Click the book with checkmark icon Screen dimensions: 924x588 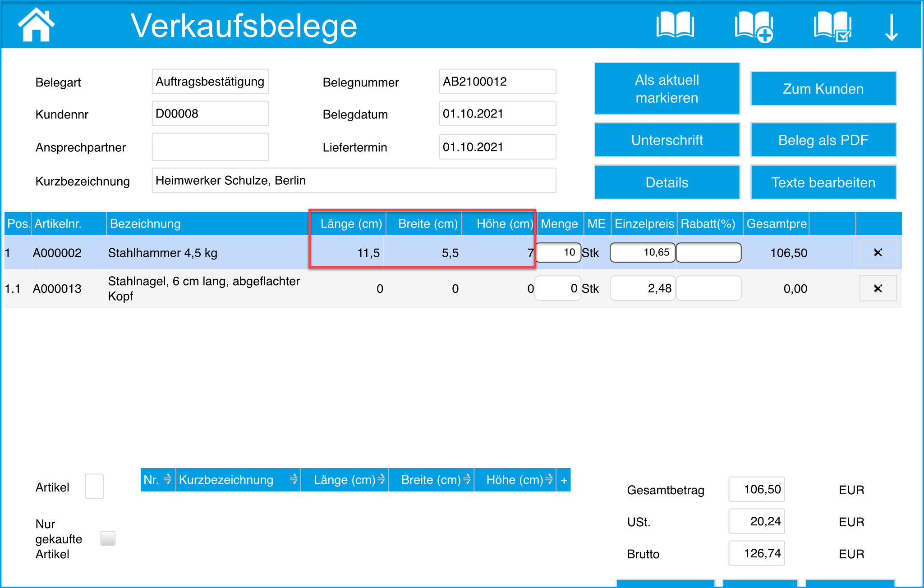(x=832, y=27)
